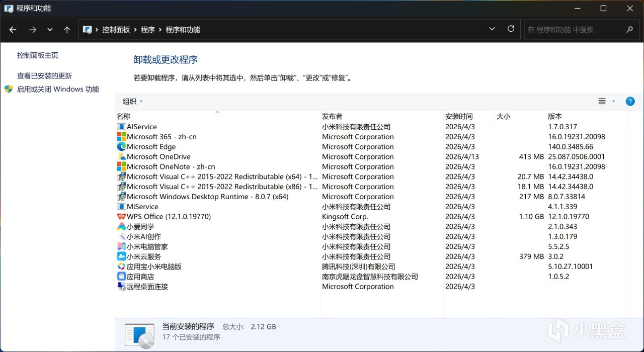Open the recent locations dropdown
644x352 pixels.
(50, 30)
